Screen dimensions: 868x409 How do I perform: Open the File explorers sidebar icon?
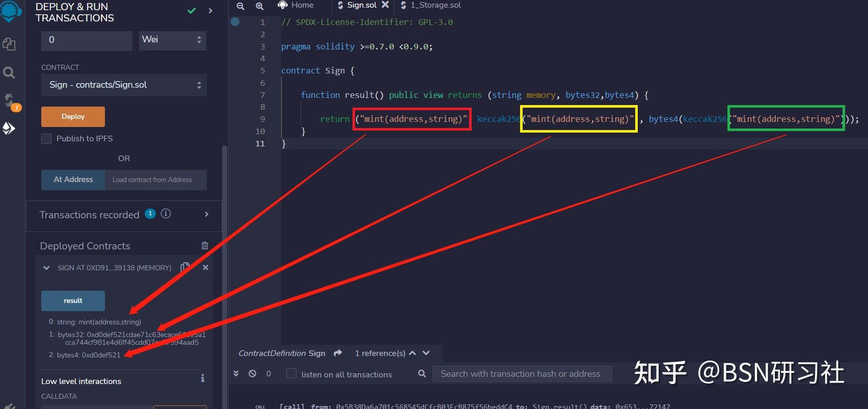tap(9, 44)
